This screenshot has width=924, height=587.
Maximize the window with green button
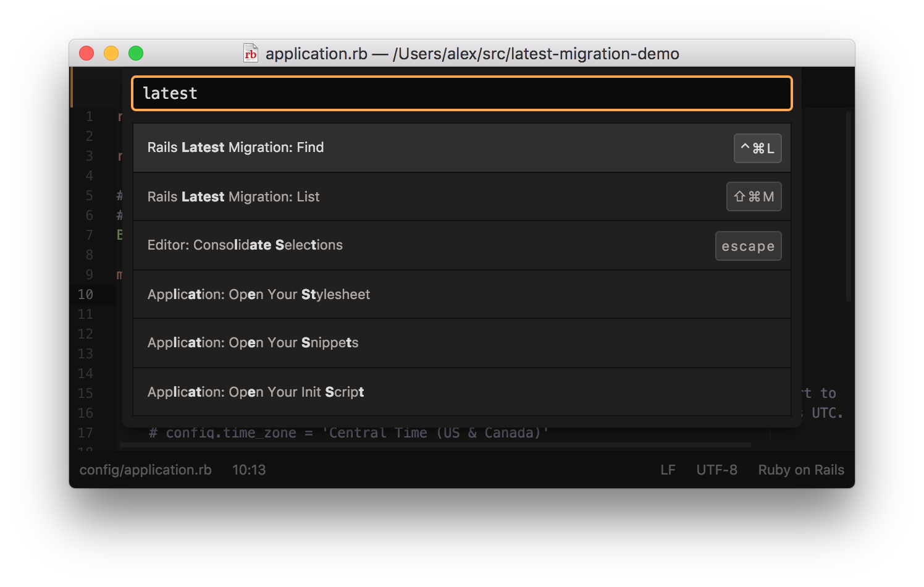click(136, 53)
